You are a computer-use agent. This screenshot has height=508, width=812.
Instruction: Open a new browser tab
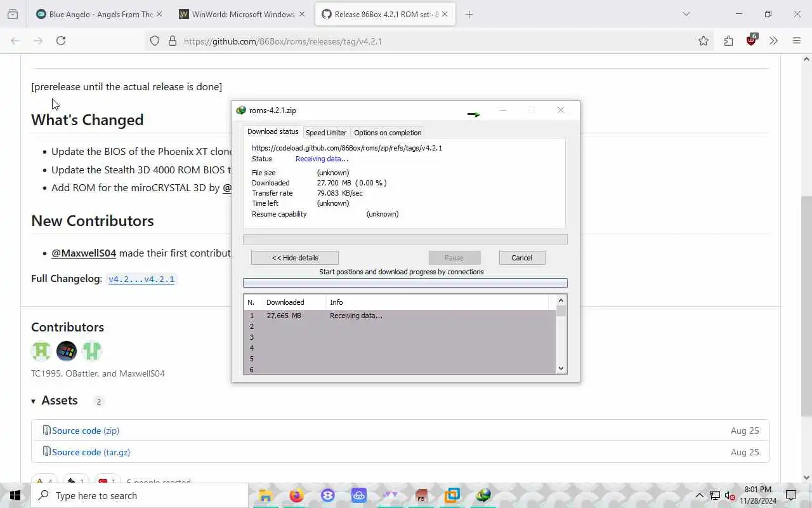[x=469, y=14]
